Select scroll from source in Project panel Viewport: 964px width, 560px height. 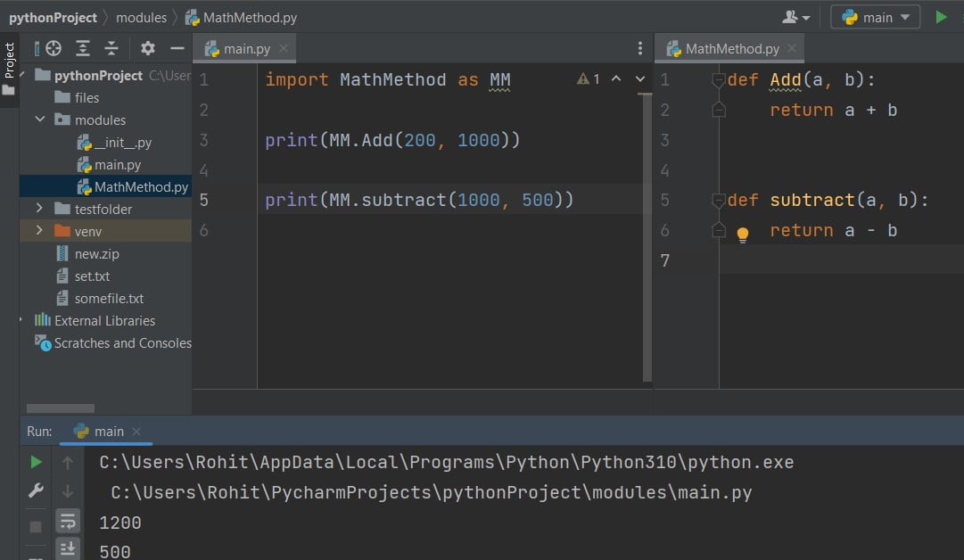click(x=53, y=47)
